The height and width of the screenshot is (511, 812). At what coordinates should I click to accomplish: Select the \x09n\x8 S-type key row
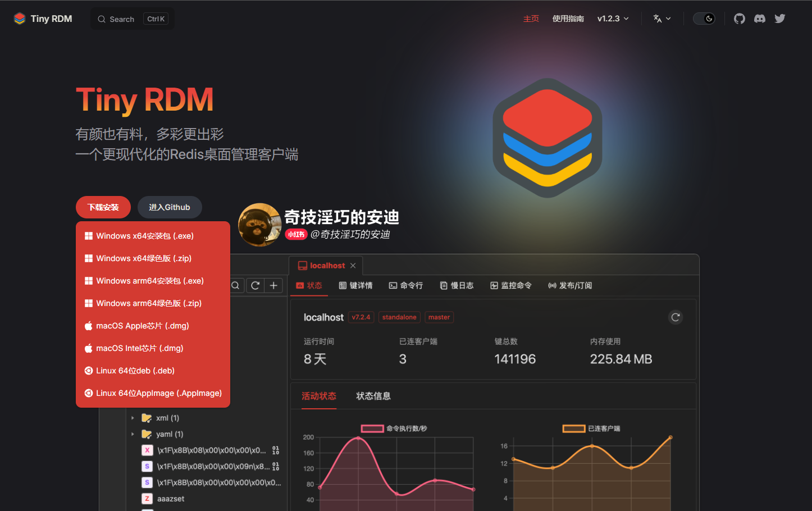(x=211, y=467)
